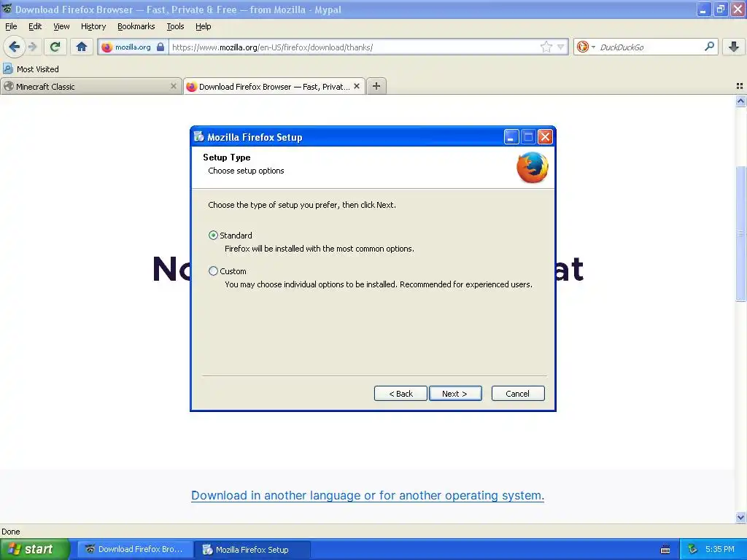
Task: Open the Tools menu
Action: (x=175, y=26)
